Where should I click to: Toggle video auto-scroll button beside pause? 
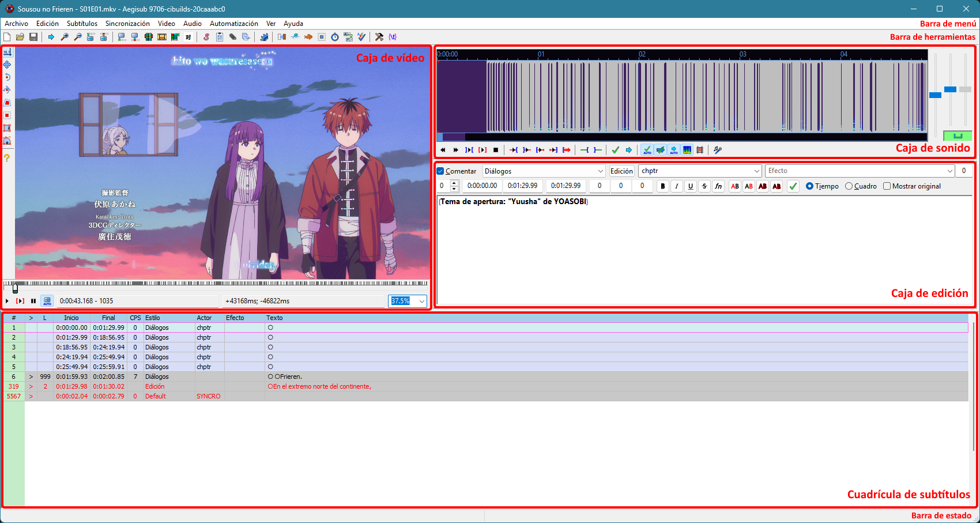(x=47, y=301)
